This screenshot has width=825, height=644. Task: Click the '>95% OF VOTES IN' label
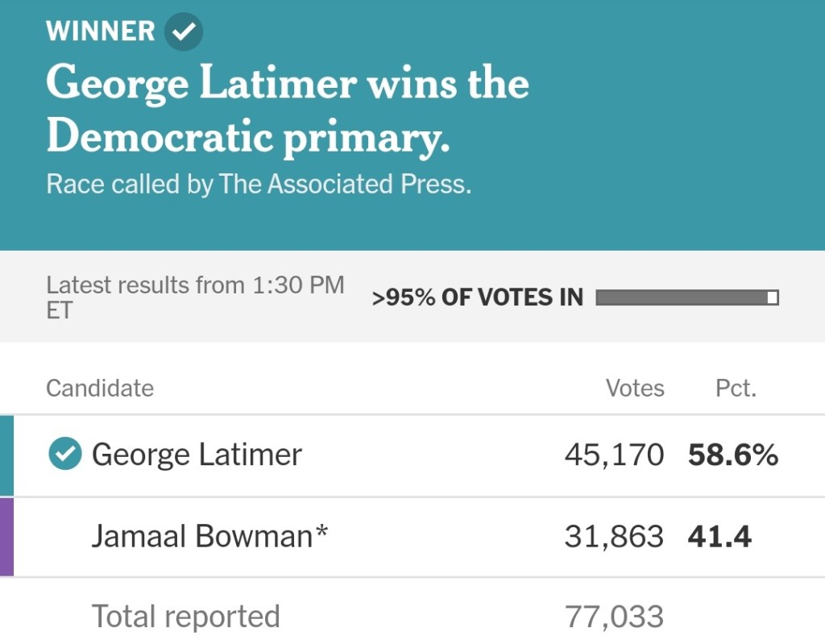point(477,297)
